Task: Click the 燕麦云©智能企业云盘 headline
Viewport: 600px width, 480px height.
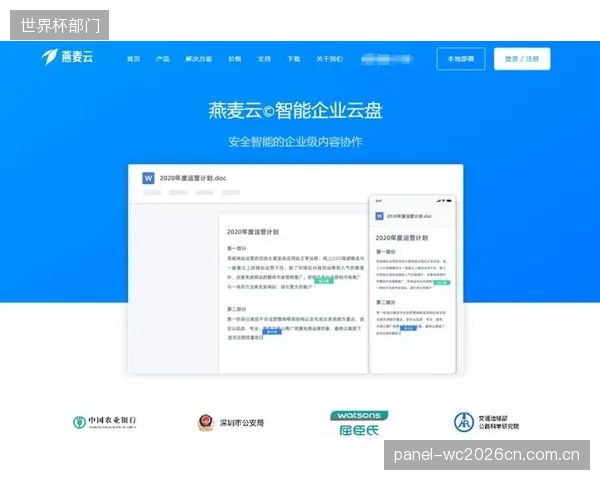Action: 295,111
